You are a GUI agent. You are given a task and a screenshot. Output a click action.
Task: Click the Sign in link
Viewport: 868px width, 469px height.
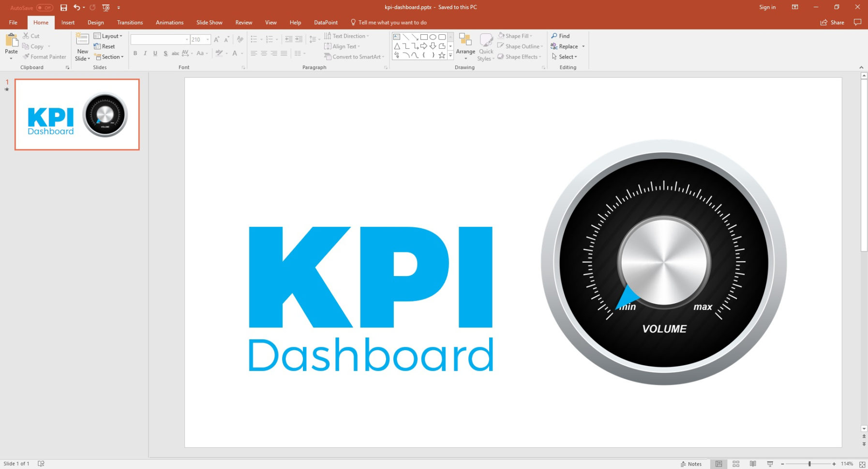[767, 7]
